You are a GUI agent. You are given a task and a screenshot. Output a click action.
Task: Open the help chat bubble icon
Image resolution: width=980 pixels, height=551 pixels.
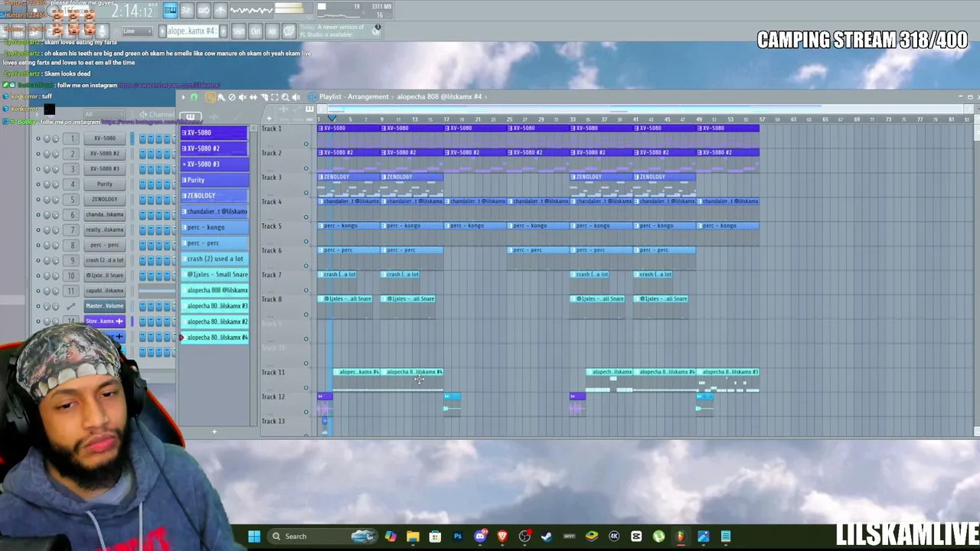click(289, 31)
